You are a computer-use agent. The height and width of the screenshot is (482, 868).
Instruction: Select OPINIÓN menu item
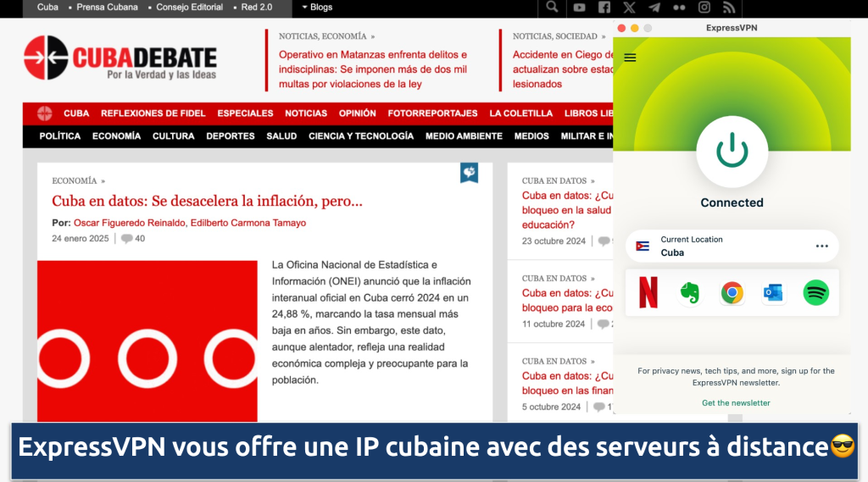tap(358, 114)
